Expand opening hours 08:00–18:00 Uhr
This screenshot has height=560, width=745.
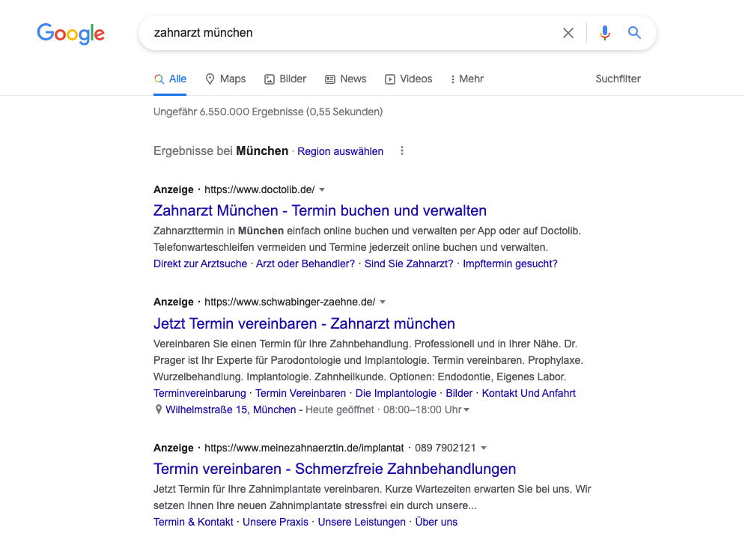click(x=467, y=410)
